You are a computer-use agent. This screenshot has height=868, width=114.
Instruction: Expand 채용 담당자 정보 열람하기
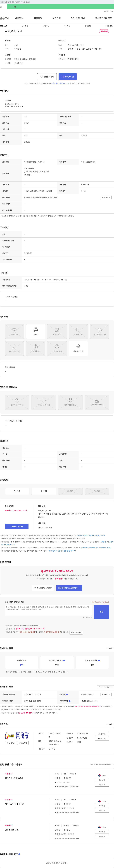pos(69,588)
